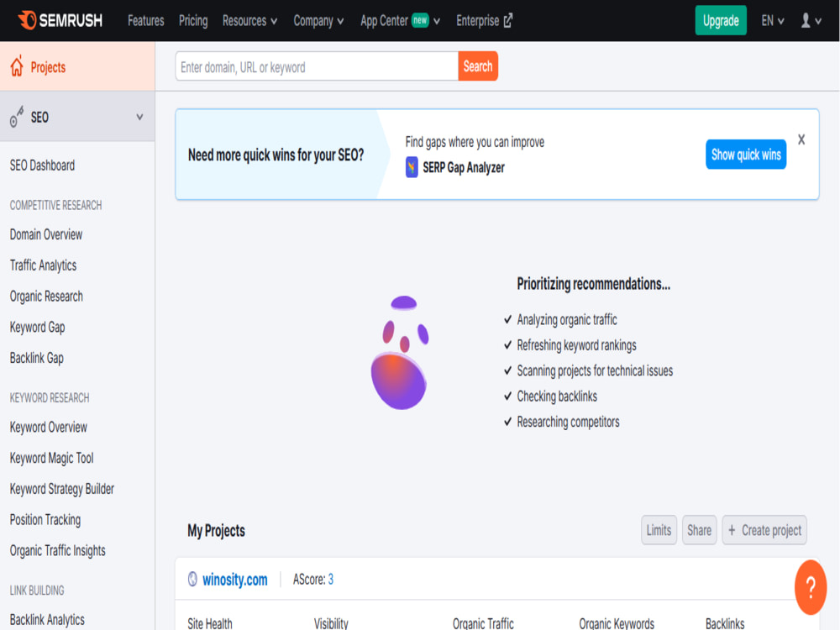Open Position Tracking

point(45,520)
